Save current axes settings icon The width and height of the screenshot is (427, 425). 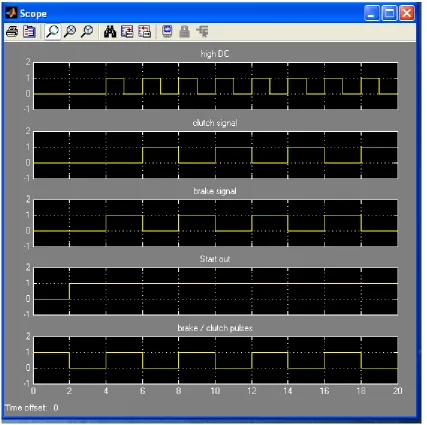pos(127,32)
